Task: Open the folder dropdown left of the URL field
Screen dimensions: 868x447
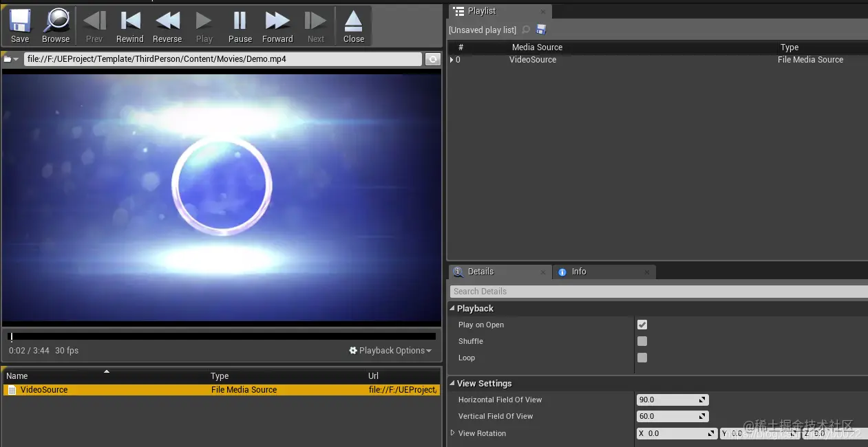Action: tap(12, 59)
